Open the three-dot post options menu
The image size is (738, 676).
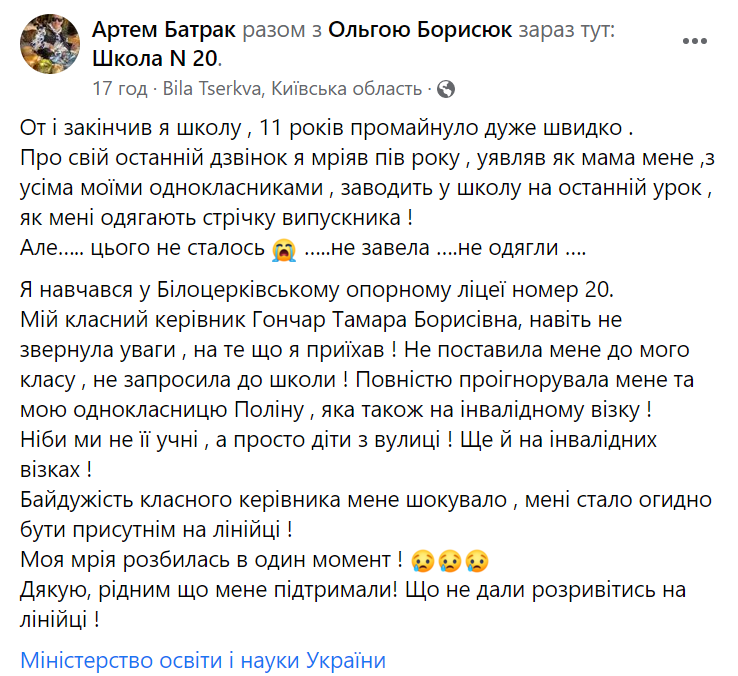click(695, 41)
